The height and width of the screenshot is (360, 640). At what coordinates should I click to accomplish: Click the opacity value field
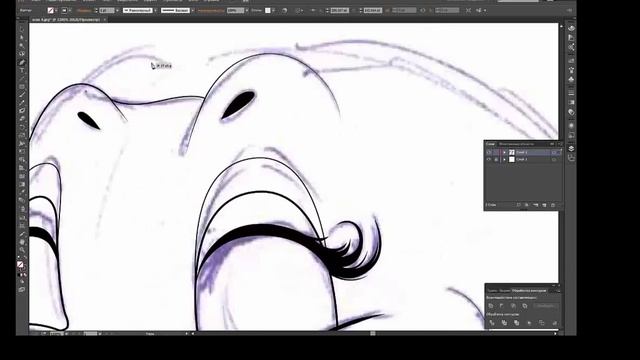235,11
